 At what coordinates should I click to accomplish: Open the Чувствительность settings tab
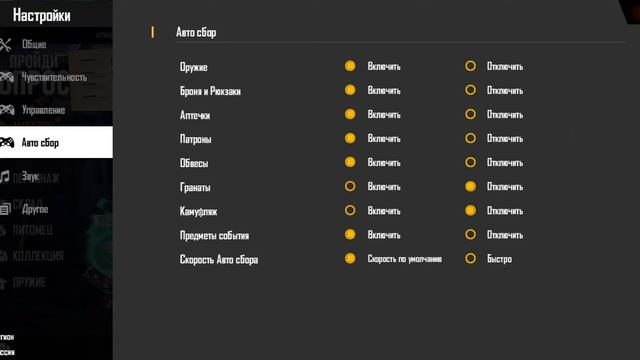(x=56, y=77)
